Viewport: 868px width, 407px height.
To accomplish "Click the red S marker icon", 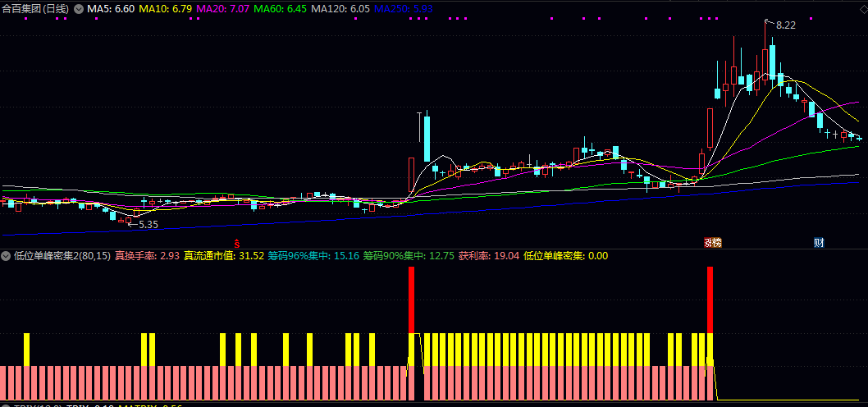I will (x=237, y=243).
